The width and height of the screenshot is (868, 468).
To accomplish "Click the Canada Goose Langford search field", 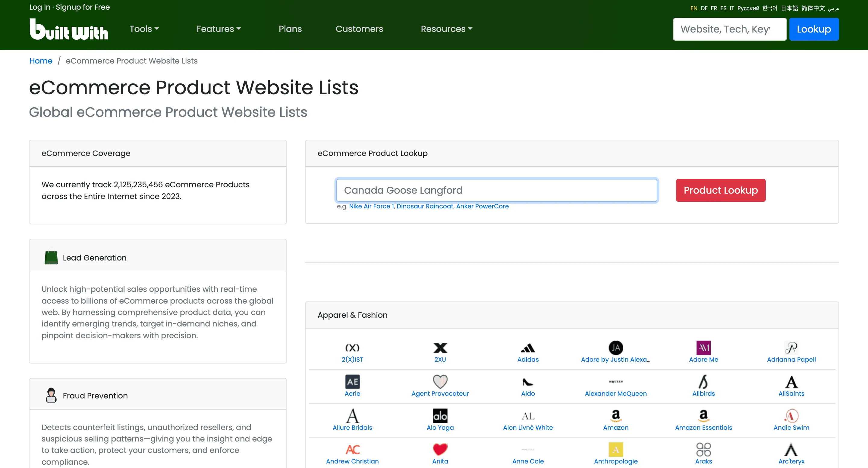I will click(496, 190).
